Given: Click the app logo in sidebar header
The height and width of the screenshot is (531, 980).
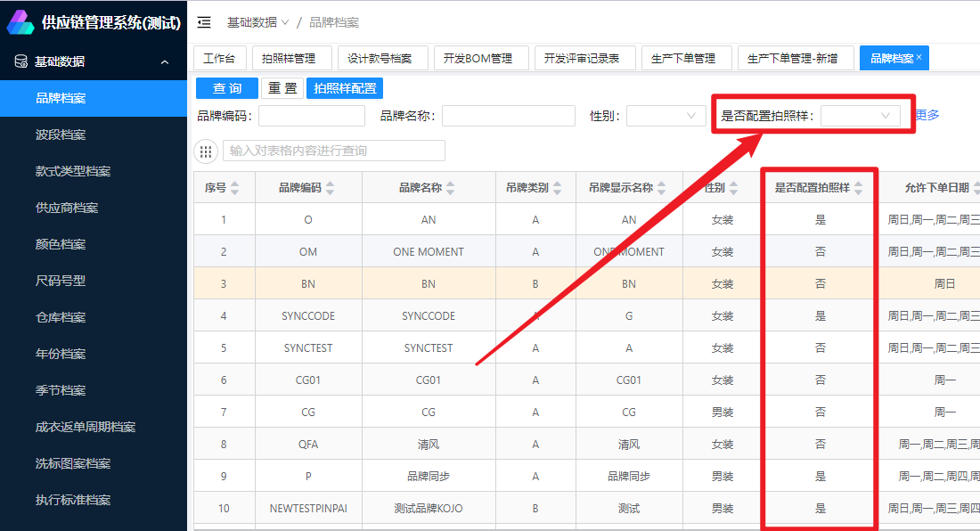Looking at the screenshot, I should (20, 22).
